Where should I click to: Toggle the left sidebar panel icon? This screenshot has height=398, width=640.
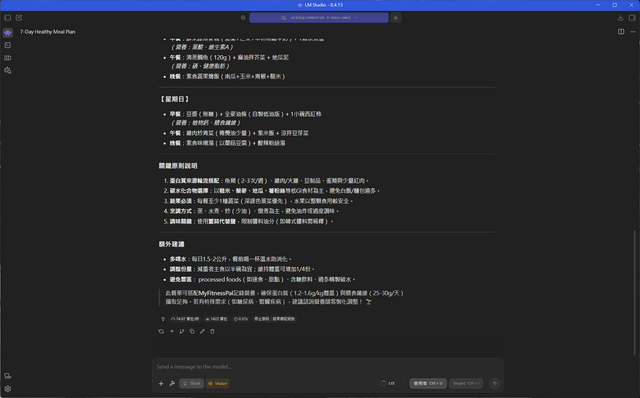[x=7, y=18]
